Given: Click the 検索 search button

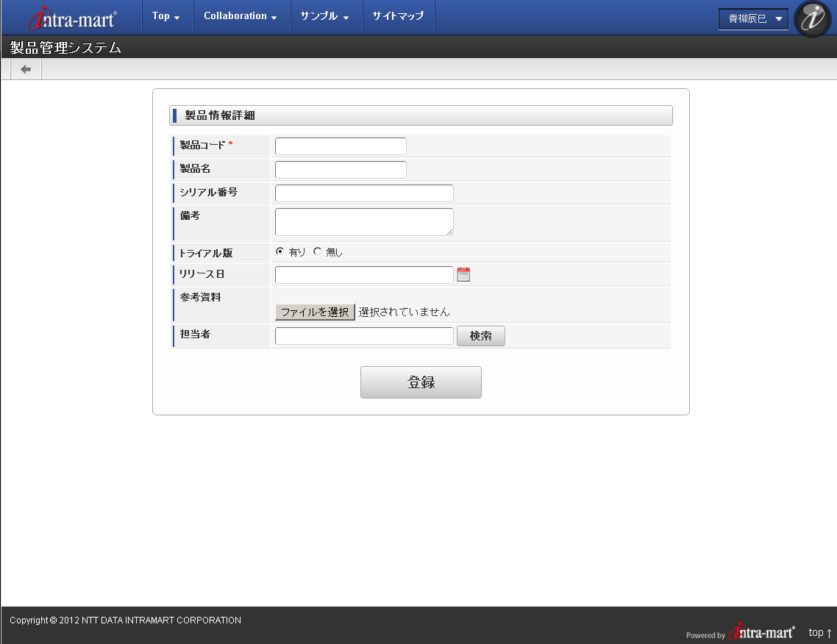Looking at the screenshot, I should 480,336.
